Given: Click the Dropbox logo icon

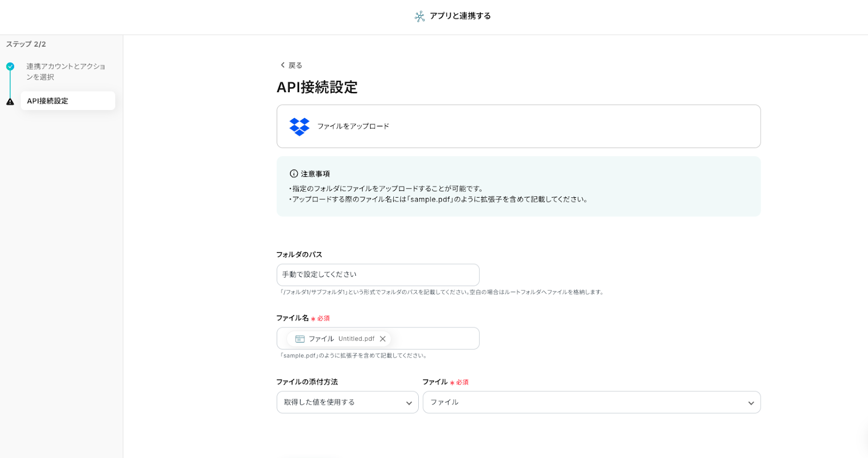Looking at the screenshot, I should click(299, 126).
